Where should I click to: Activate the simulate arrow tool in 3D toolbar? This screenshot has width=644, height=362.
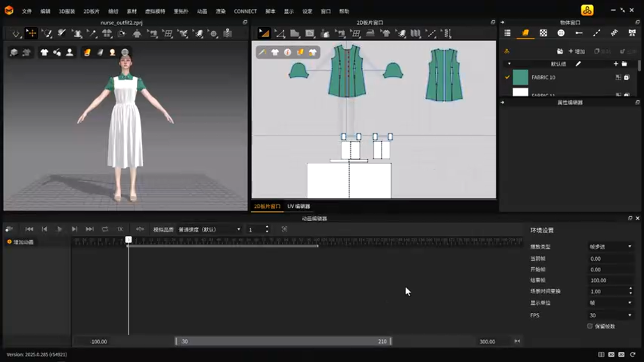pos(16,34)
